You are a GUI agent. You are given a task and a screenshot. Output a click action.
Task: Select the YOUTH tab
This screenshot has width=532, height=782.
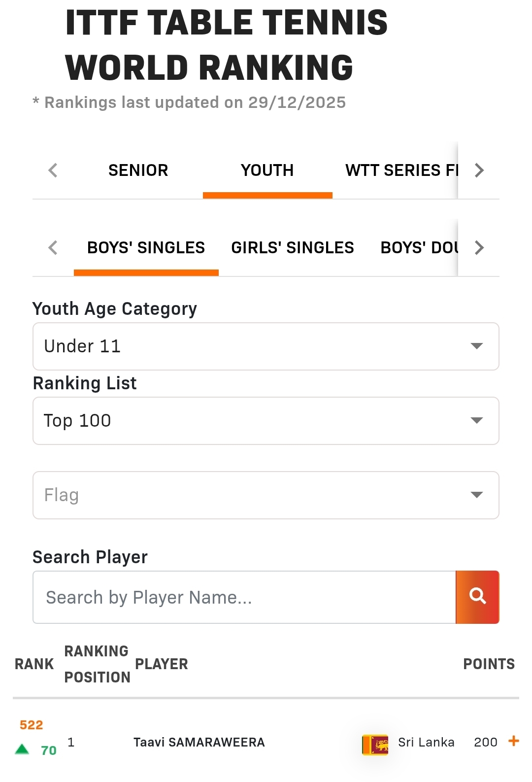click(267, 170)
